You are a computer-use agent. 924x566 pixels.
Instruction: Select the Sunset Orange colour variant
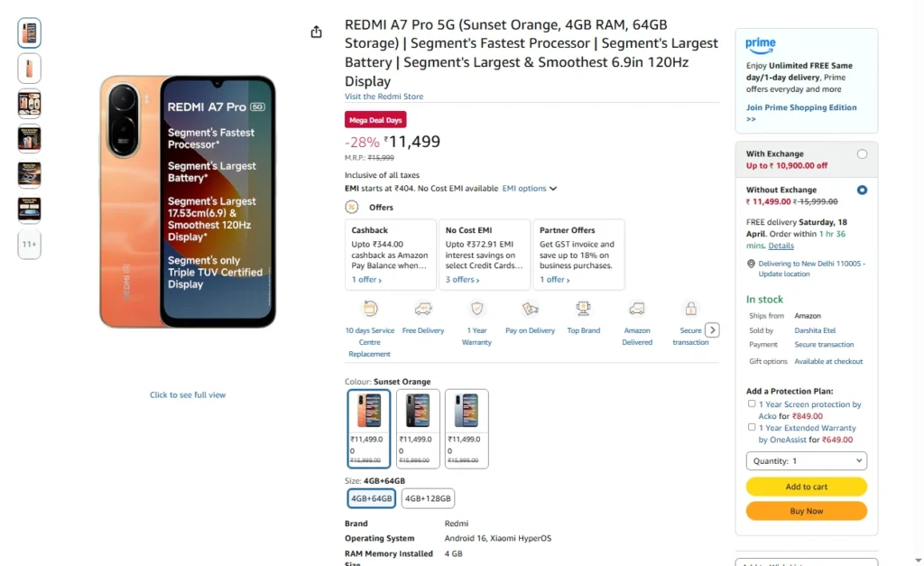point(366,428)
